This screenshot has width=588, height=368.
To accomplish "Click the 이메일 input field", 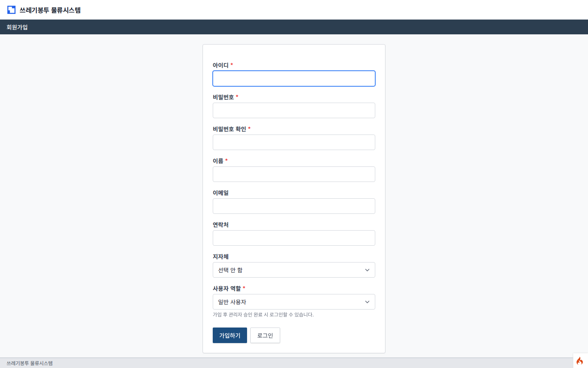I will coord(294,206).
